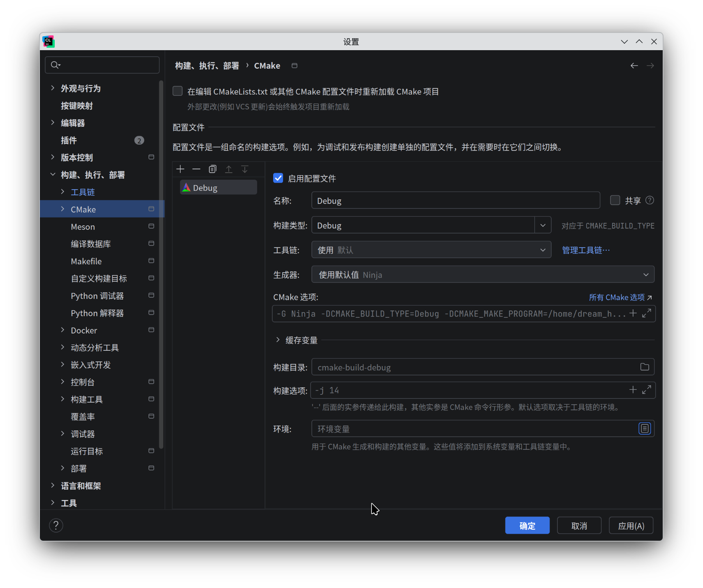Expand the 缓存变量 section
Viewport: 703px width, 588px height.
(278, 340)
